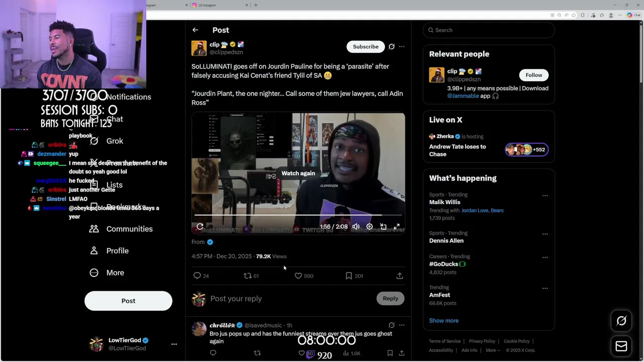
Task: Toggle picture-in-picture for the video
Action: point(383,227)
